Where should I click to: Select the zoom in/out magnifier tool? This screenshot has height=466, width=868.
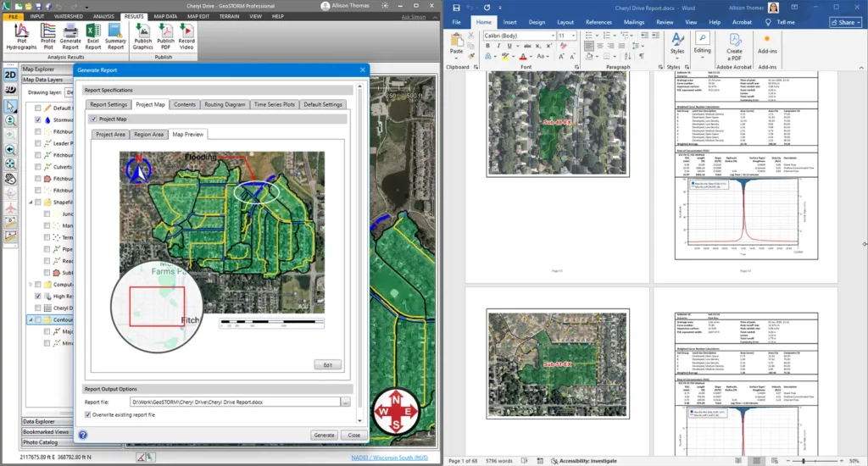pyautogui.click(x=10, y=120)
